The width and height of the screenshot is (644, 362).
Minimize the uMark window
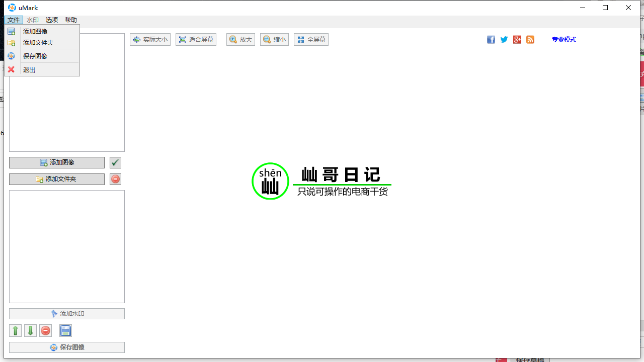click(583, 8)
